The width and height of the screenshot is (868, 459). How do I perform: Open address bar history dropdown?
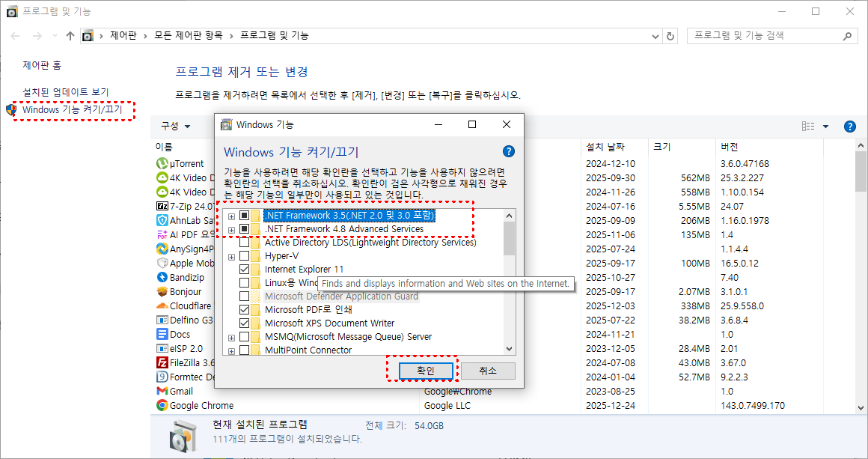[655, 36]
